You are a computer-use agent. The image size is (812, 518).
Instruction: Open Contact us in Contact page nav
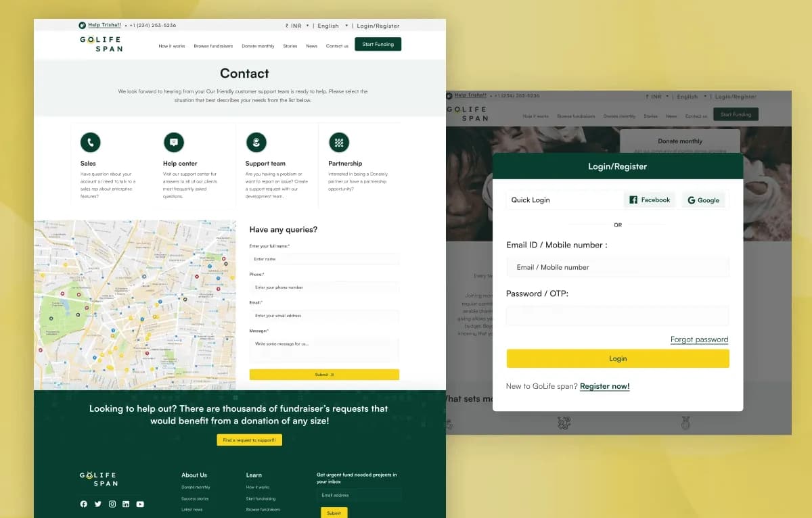337,46
